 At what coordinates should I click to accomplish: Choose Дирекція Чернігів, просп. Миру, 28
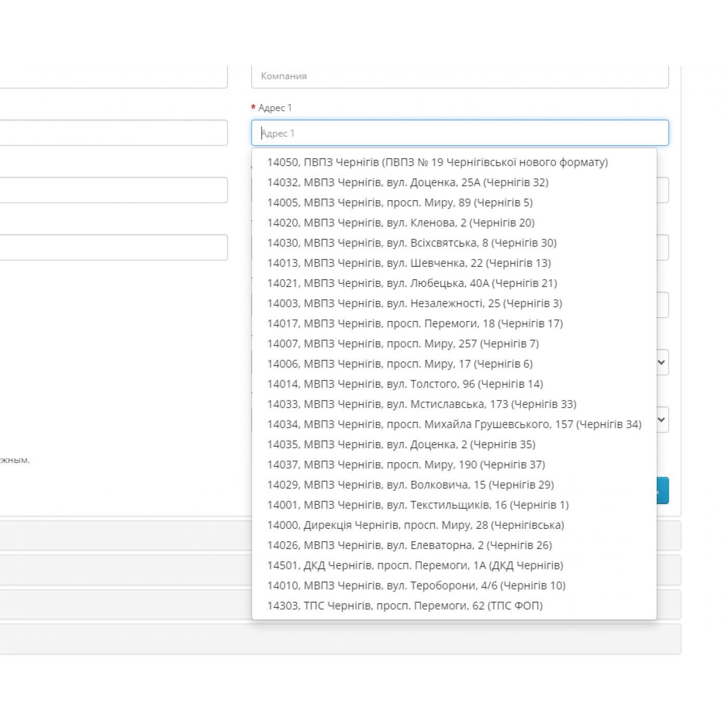pos(415,525)
